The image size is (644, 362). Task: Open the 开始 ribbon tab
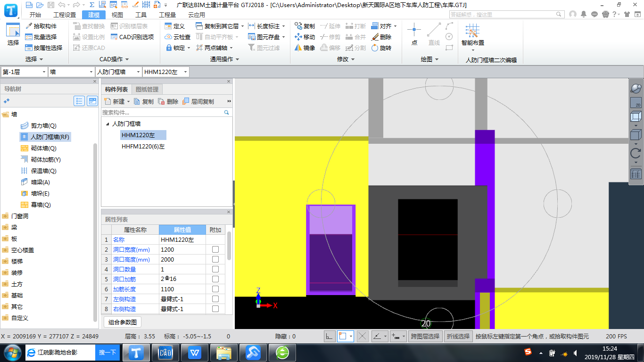click(35, 15)
